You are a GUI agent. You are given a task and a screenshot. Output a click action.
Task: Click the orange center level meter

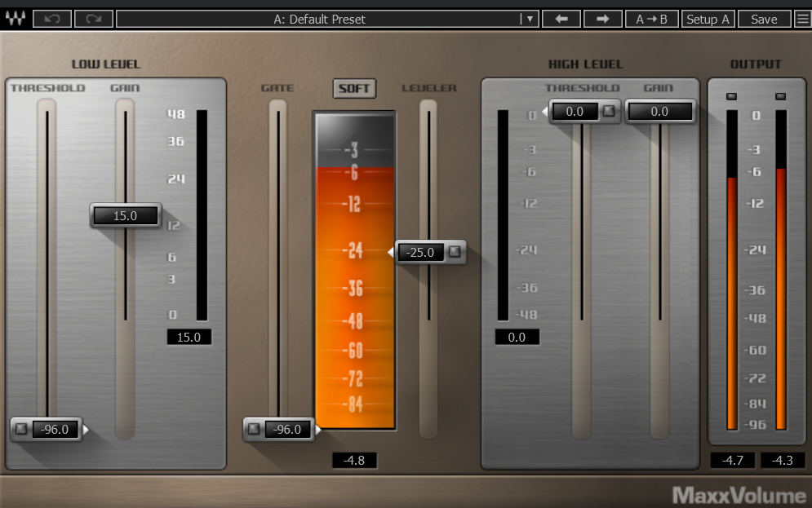tap(355, 271)
